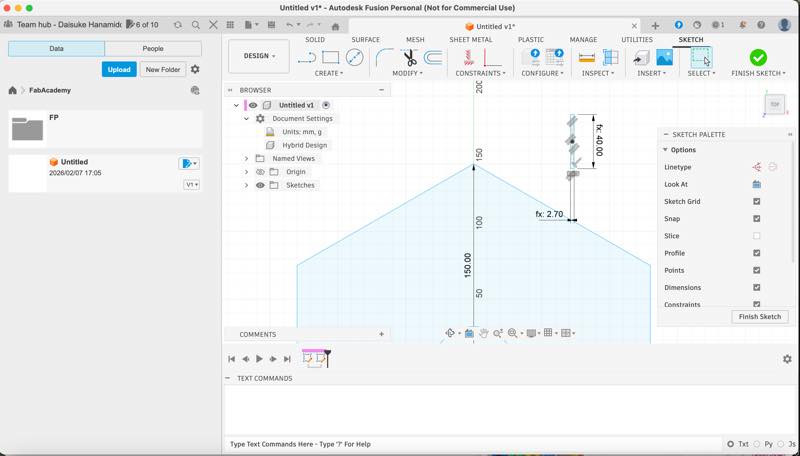Pick the Trim scissors tool

(409, 58)
